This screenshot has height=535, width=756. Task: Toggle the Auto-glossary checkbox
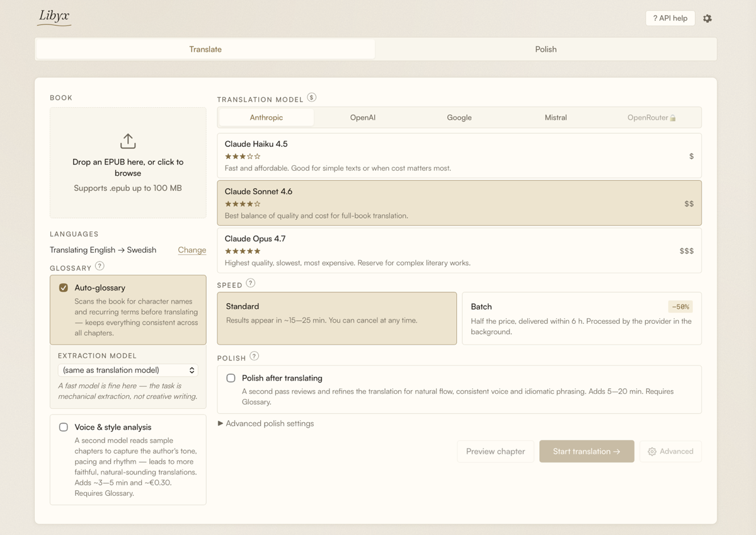point(64,287)
